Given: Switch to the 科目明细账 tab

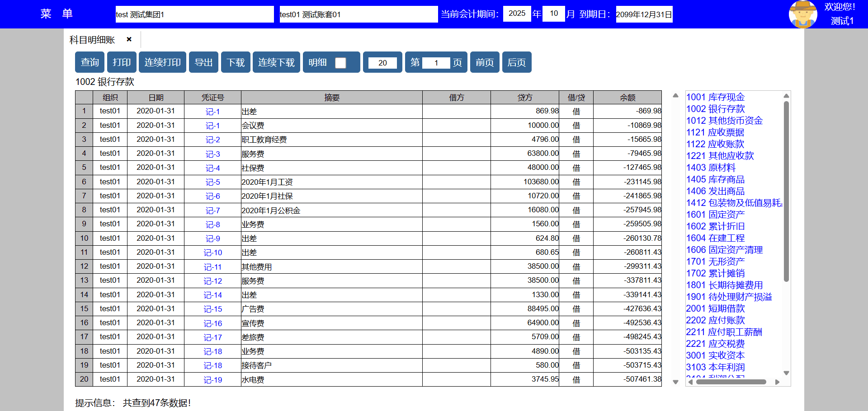Looking at the screenshot, I should point(92,40).
